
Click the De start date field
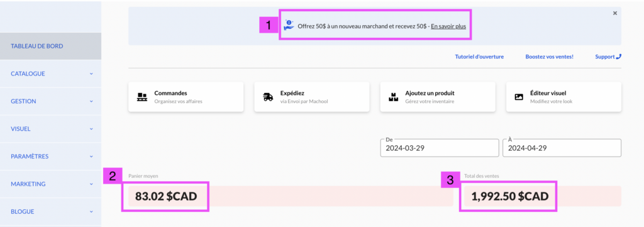click(440, 148)
